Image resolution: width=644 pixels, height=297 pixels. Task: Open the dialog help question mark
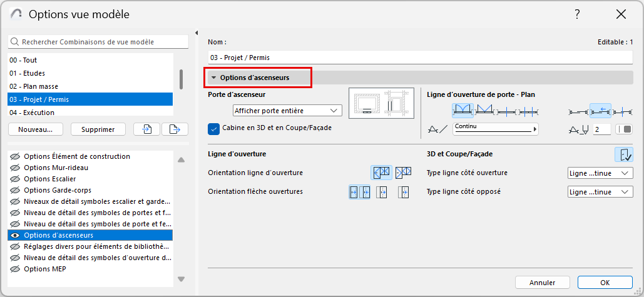point(576,14)
